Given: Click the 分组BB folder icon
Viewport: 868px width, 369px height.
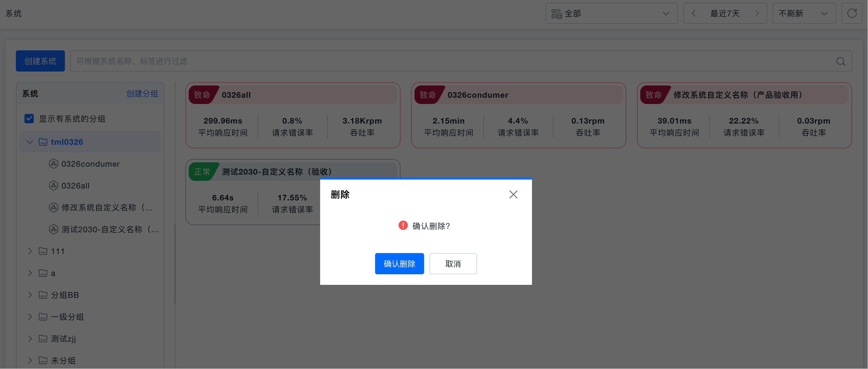Looking at the screenshot, I should 43,295.
